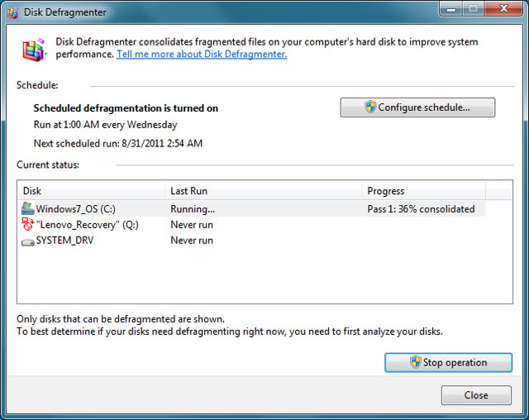Select the "Lenovo_Recovery" (Q:) disk row
Viewport: 529px width, 420px height.
click(x=90, y=225)
